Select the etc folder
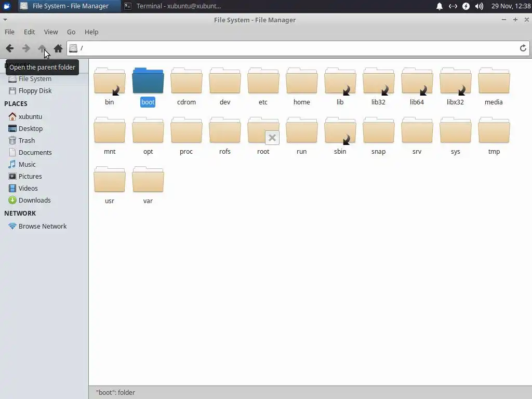The height and width of the screenshot is (399, 532). click(263, 81)
